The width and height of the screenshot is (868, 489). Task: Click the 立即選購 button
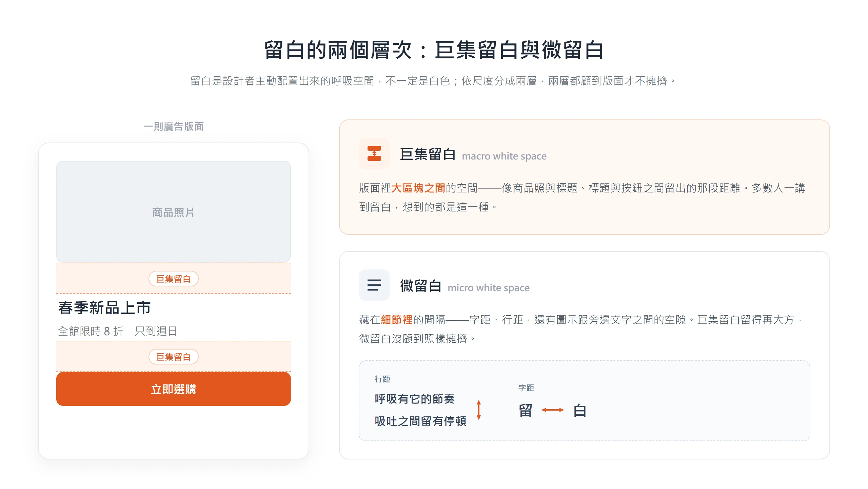click(x=174, y=389)
